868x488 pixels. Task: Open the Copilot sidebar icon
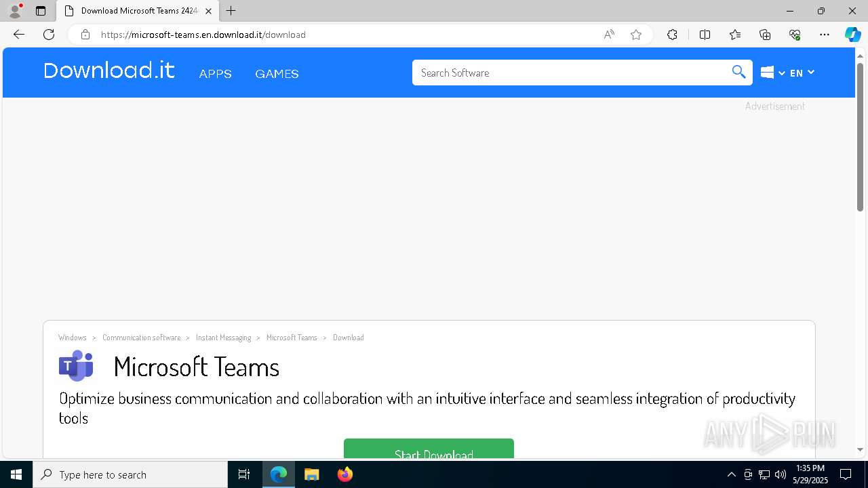pyautogui.click(x=852, y=35)
